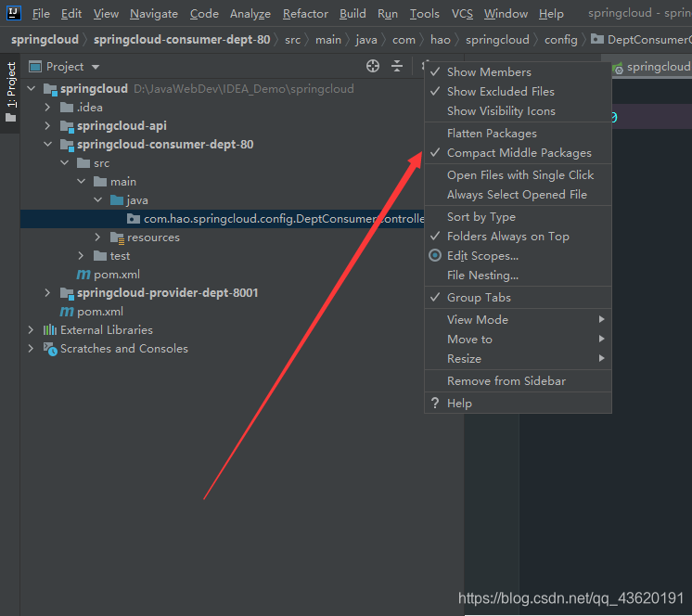Viewport: 692px width, 616px height.
Task: Click the 1: Project sidebar tool tab
Action: point(10,93)
